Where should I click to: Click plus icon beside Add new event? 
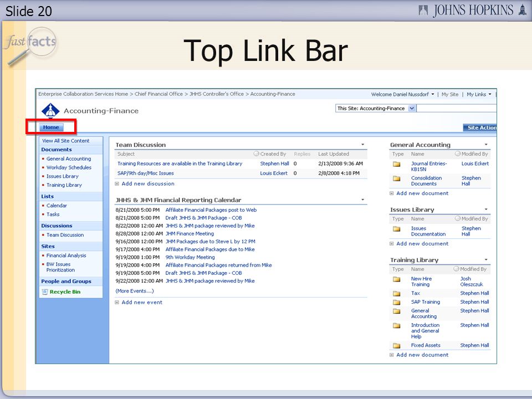click(117, 303)
